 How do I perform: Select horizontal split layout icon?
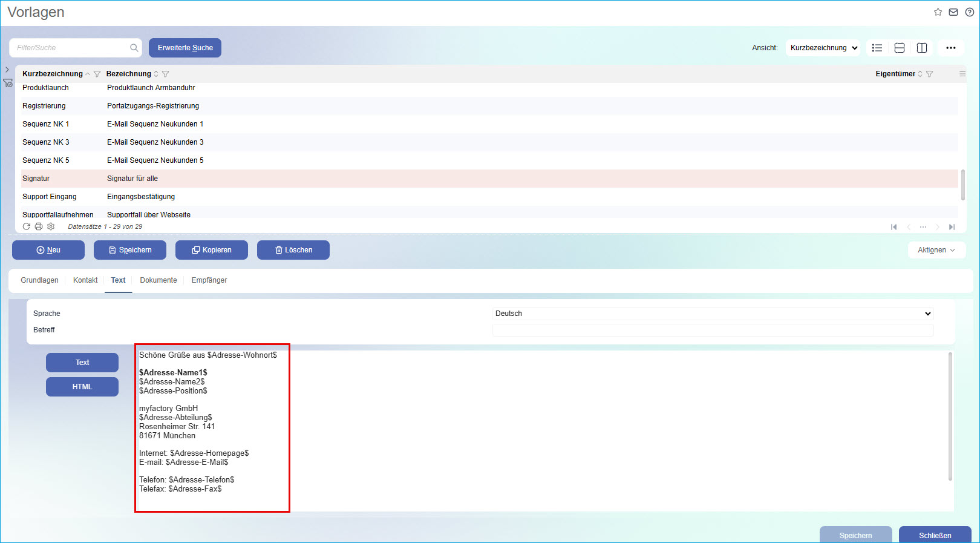(900, 48)
